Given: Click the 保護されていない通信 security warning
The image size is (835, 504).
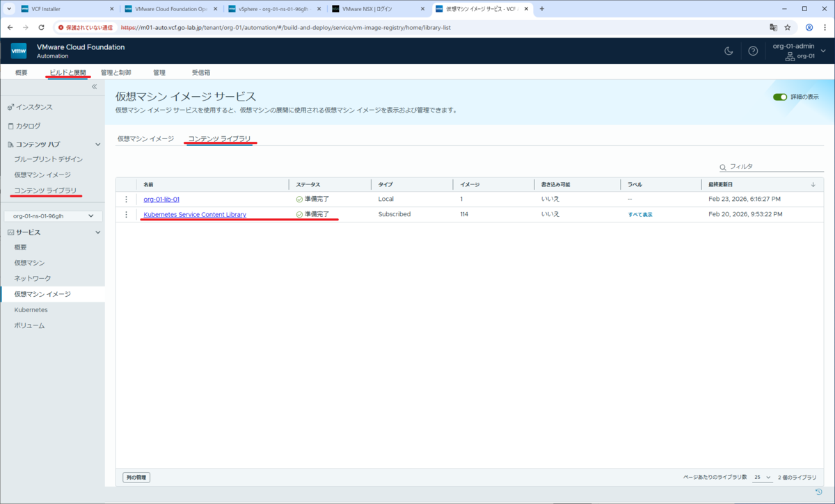Looking at the screenshot, I should [x=84, y=28].
